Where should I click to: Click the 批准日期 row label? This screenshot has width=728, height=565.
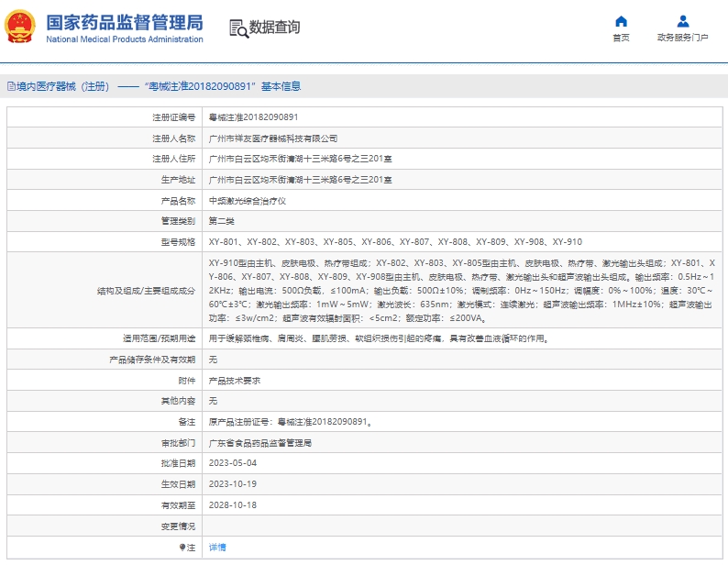178,463
